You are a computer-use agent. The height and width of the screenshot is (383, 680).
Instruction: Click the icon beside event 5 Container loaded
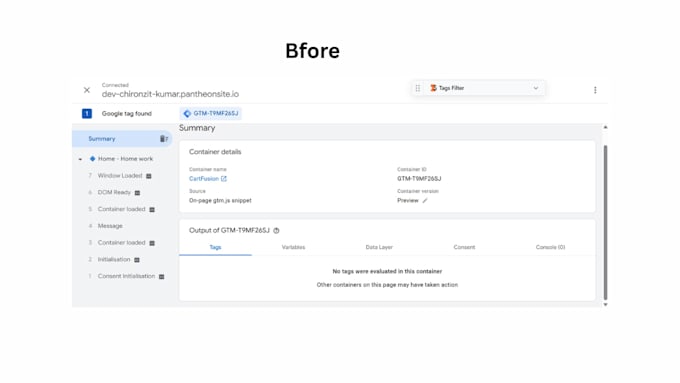(152, 210)
